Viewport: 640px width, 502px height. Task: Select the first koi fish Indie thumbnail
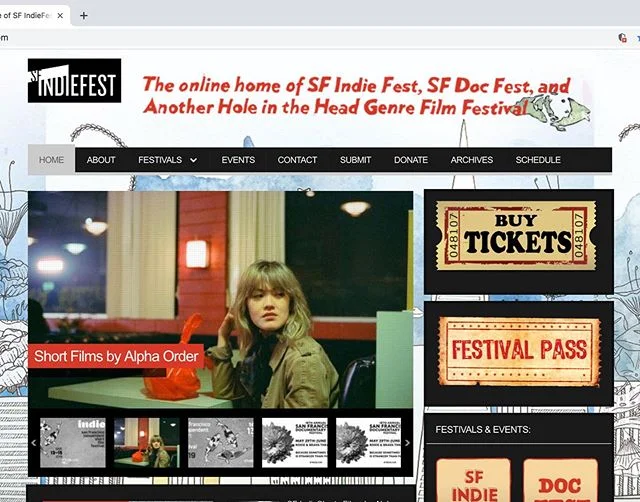point(73,443)
